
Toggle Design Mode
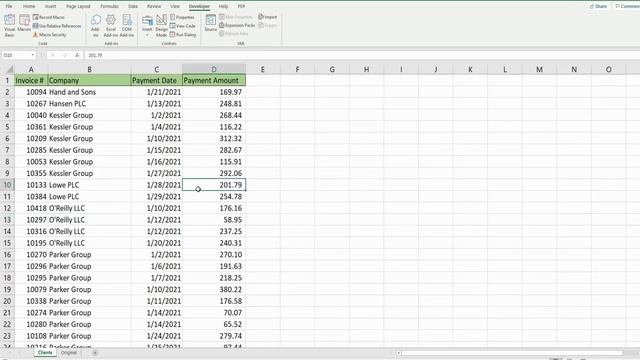[x=161, y=26]
